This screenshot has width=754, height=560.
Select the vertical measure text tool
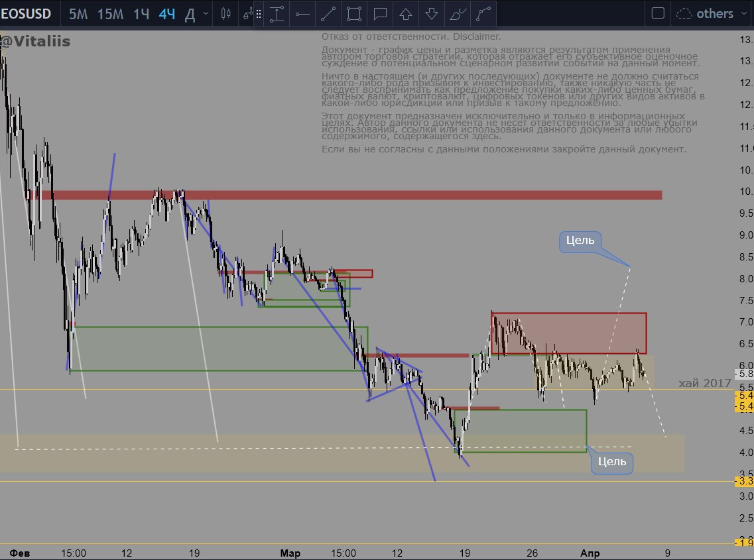point(277,14)
